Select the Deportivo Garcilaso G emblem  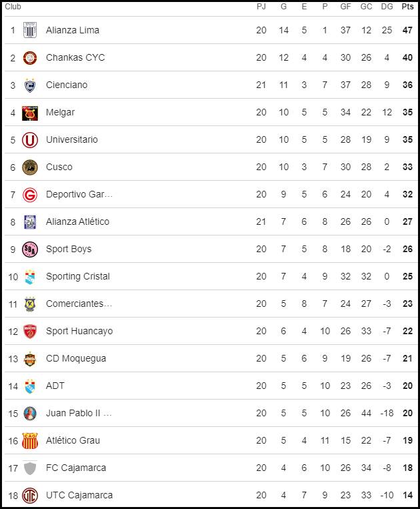pyautogui.click(x=30, y=195)
